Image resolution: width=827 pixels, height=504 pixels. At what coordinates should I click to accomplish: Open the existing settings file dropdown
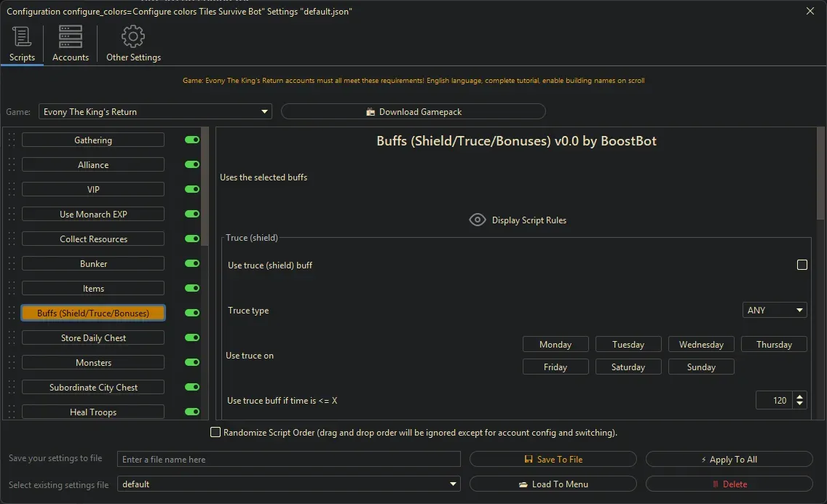click(x=289, y=484)
